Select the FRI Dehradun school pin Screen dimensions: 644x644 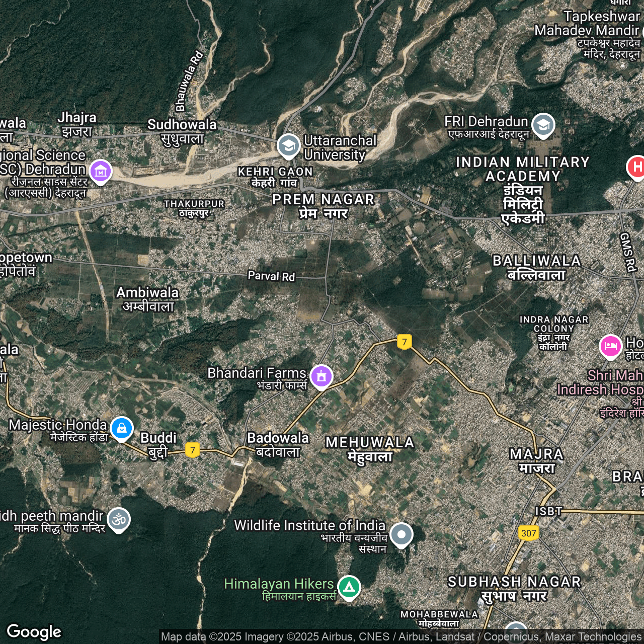pyautogui.click(x=543, y=125)
